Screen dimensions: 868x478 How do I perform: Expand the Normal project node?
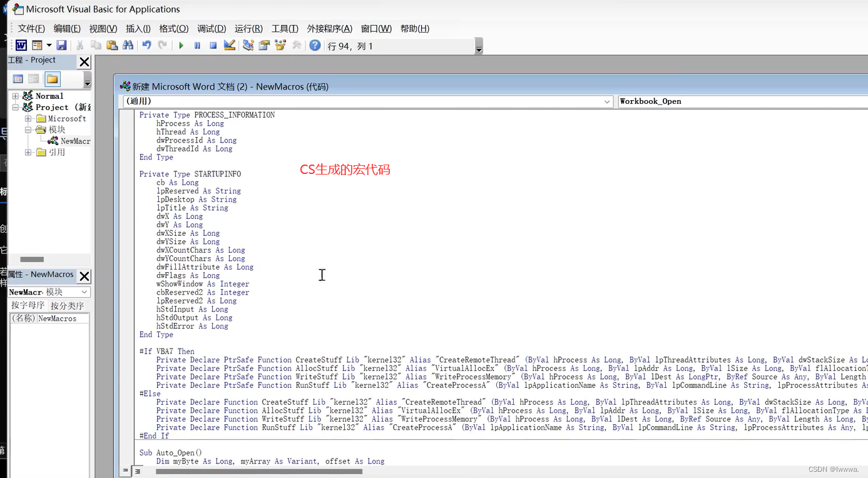[x=16, y=96]
